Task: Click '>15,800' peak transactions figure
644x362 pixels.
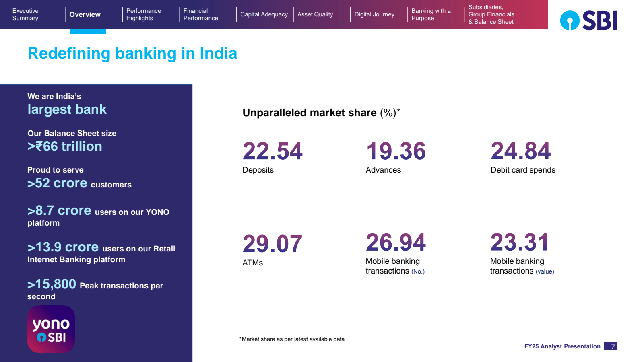Action: (52, 284)
